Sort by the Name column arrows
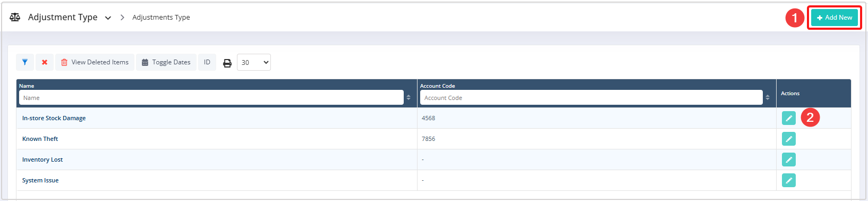 pos(409,97)
